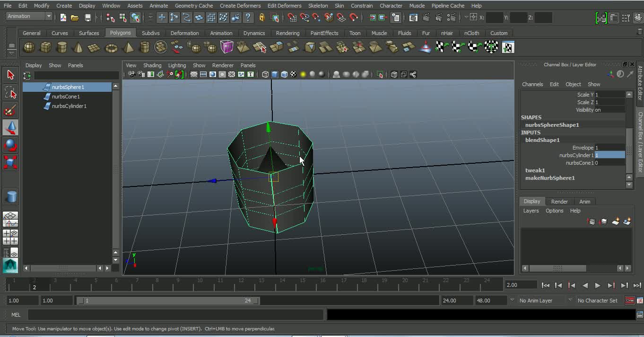Save the current scene
Viewport: 644px width, 337px height.
click(87, 18)
